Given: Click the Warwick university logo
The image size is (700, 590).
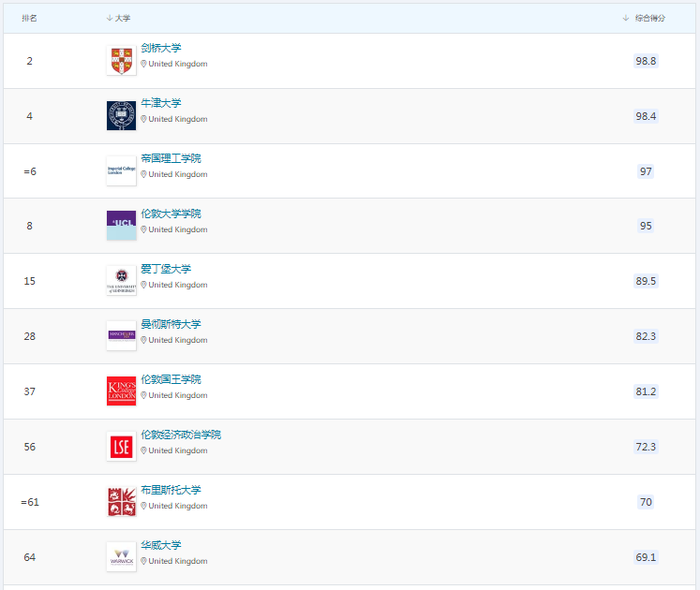Looking at the screenshot, I should (121, 557).
